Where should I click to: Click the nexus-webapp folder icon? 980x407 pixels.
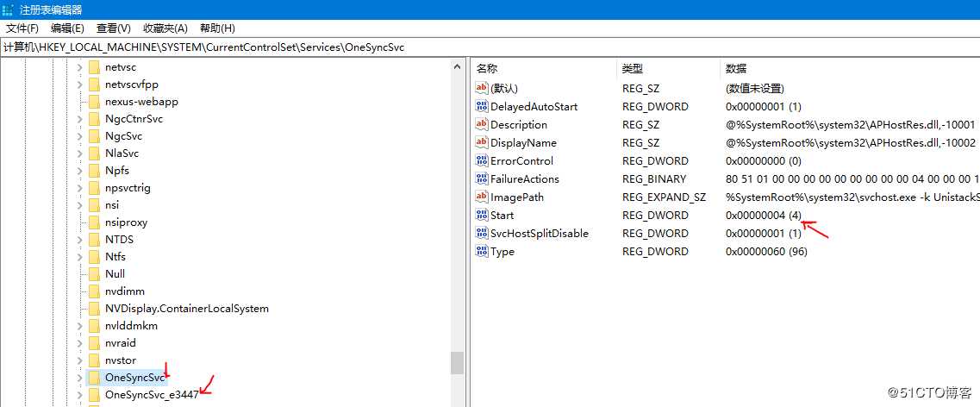94,101
